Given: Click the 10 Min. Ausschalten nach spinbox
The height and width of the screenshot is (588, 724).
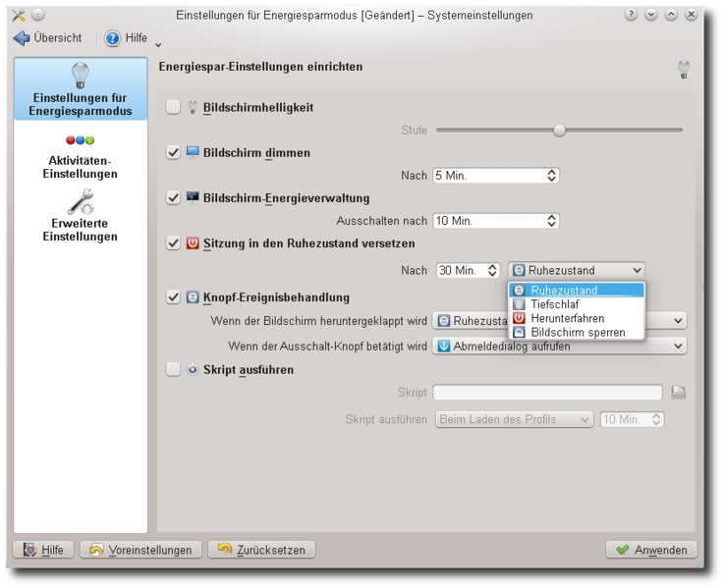Looking at the screenshot, I should [x=496, y=221].
